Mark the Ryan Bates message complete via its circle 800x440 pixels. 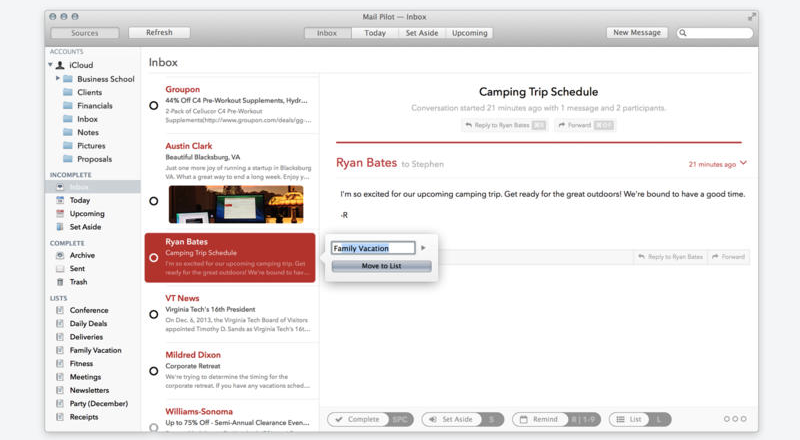click(154, 258)
